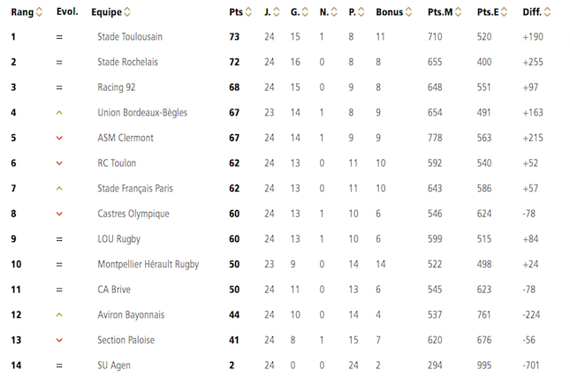Select the Racing 92 team name
The image size is (570, 392).
coord(117,87)
